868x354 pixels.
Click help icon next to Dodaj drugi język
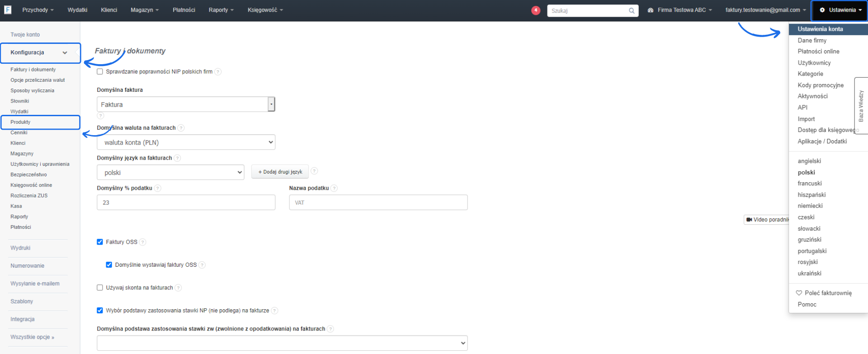[x=314, y=171]
